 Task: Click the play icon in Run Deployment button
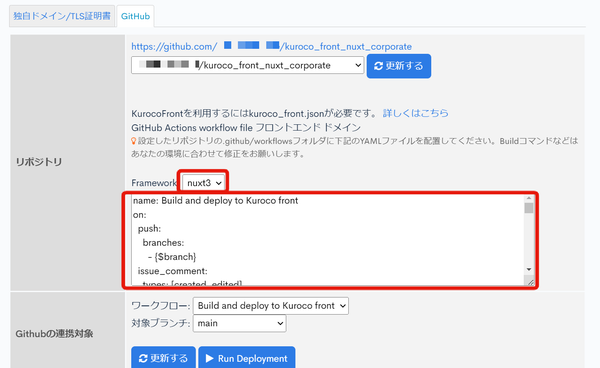(209, 358)
